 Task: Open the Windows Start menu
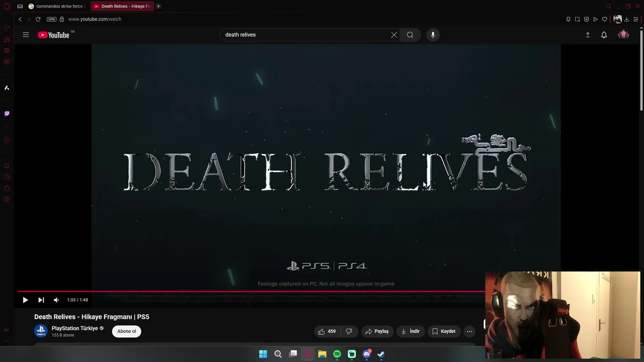pyautogui.click(x=263, y=354)
